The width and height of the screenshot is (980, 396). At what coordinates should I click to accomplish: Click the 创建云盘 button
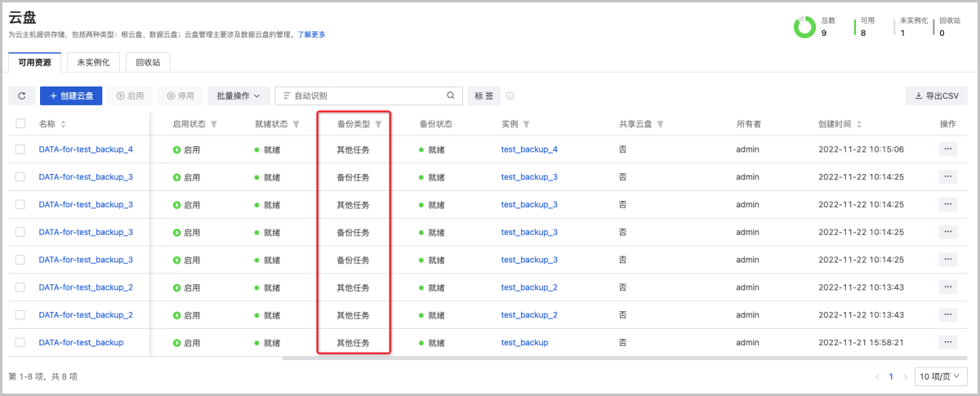click(x=71, y=96)
